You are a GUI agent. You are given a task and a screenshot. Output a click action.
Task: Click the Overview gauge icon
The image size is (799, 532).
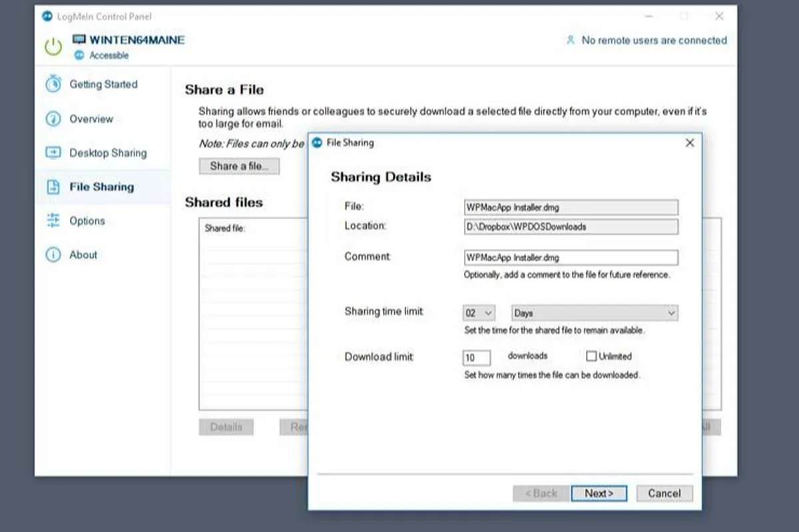(53, 119)
